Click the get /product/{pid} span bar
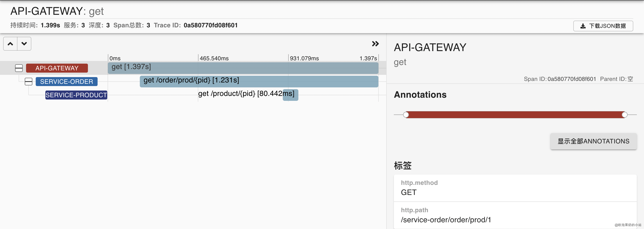This screenshot has height=229, width=644. [x=290, y=95]
